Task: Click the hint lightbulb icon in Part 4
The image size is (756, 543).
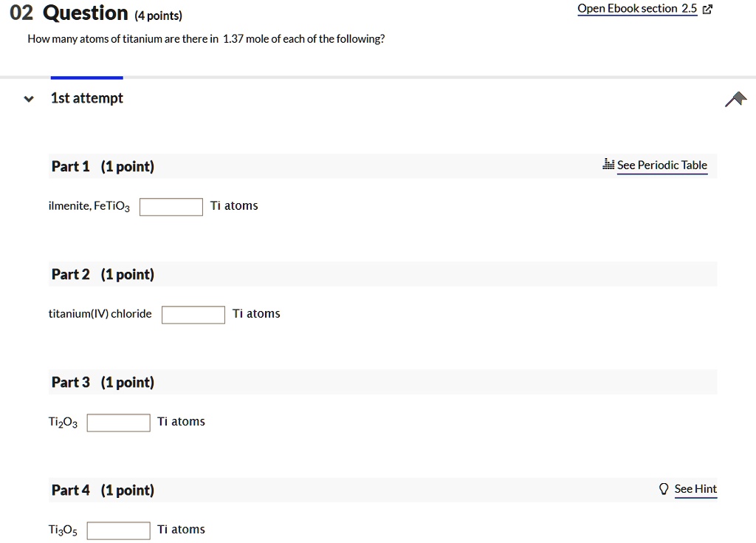Action: tap(663, 488)
